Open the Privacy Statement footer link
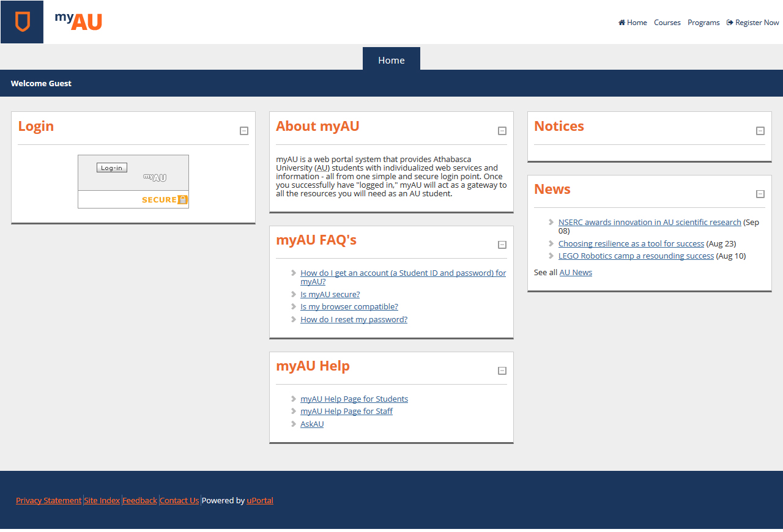Screen dimensions: 783x532 click(x=48, y=500)
